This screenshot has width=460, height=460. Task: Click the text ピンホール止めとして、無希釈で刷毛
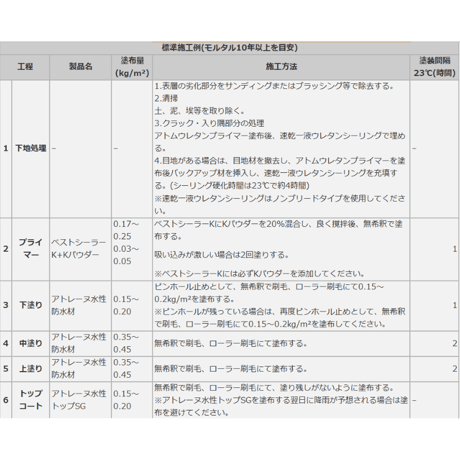pyautogui.click(x=269, y=293)
